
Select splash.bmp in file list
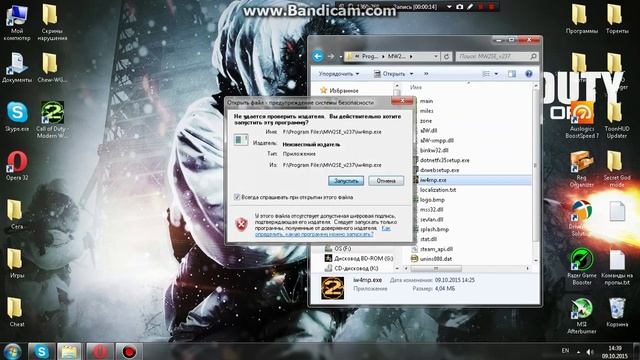pos(434,229)
